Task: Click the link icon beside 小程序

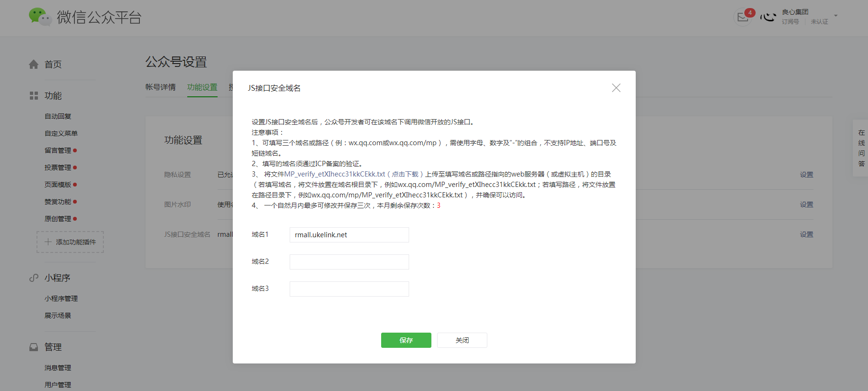Action: coord(34,278)
